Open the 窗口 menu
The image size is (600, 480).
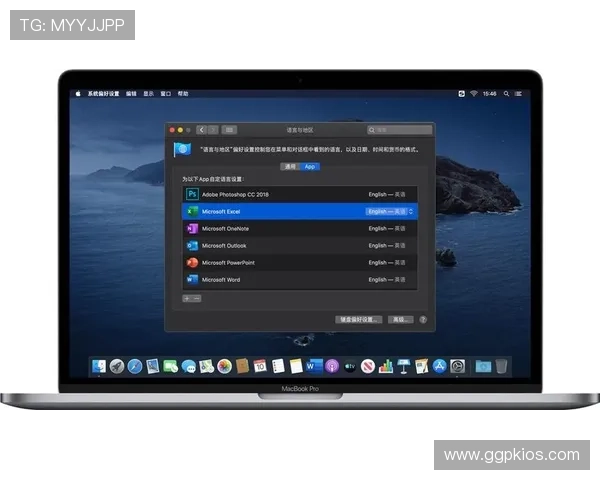[x=166, y=93]
